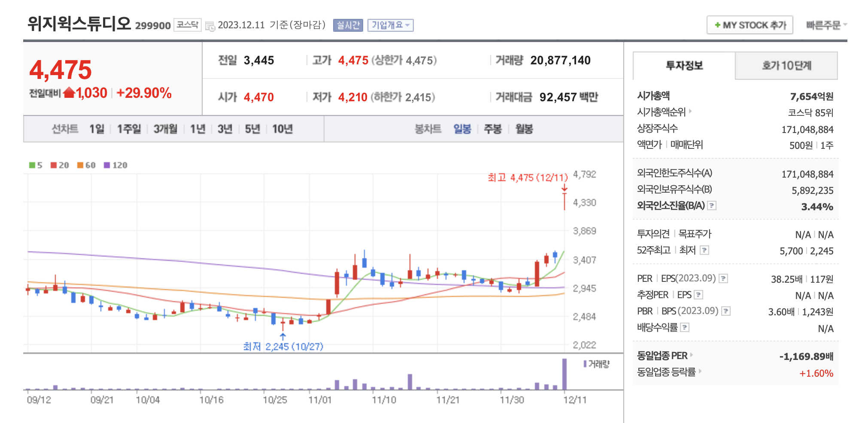The height and width of the screenshot is (423, 868).
Task: Open the 빠른주문 dropdown
Action: click(826, 25)
